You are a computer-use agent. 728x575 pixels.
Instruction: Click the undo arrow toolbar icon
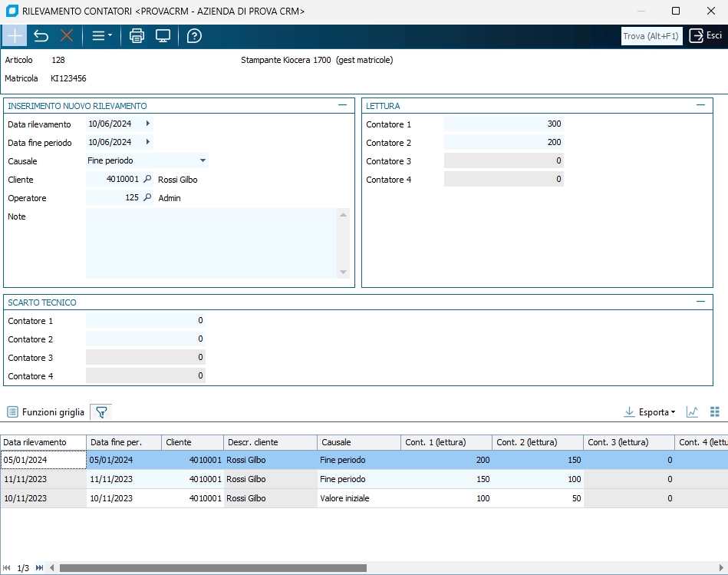(x=41, y=36)
